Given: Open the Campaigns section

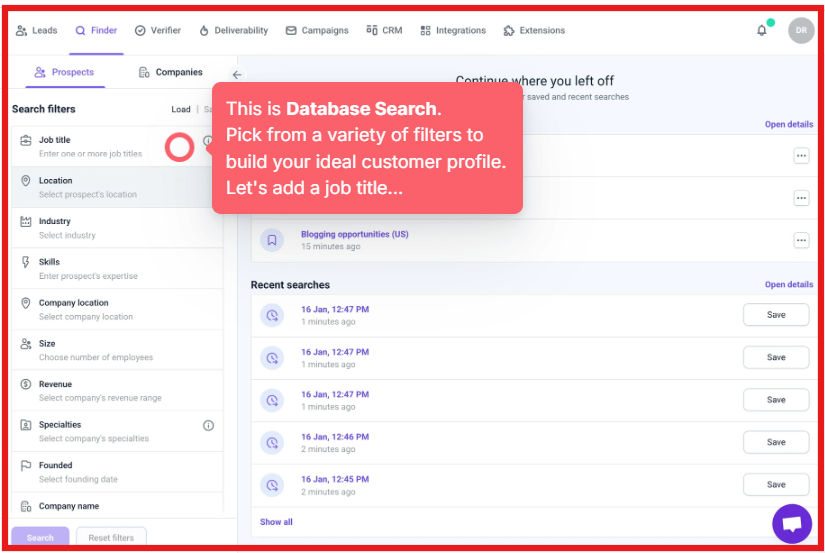Looking at the screenshot, I should point(317,31).
